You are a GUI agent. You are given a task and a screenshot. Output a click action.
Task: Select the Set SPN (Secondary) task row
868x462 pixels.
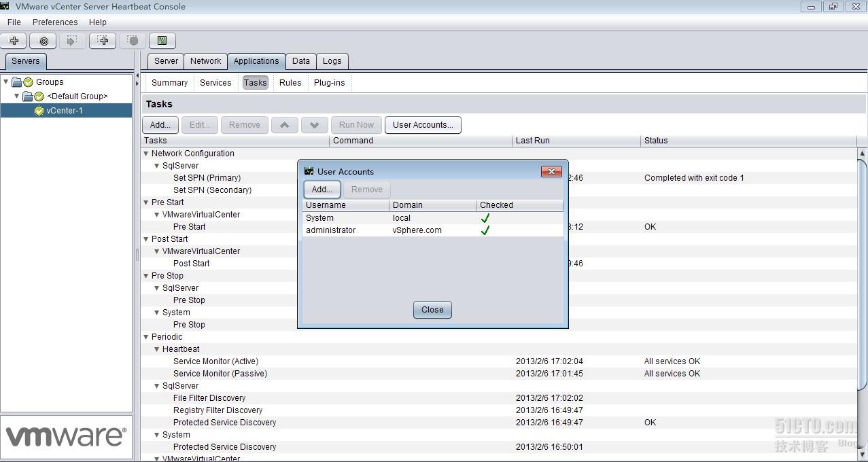click(212, 190)
